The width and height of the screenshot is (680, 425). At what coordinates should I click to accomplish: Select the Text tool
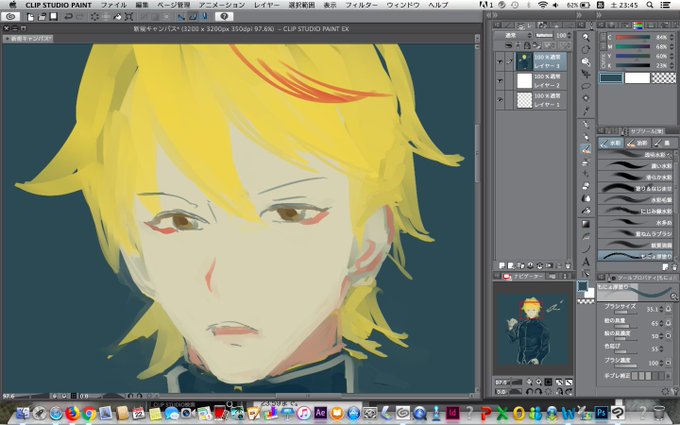(586, 262)
